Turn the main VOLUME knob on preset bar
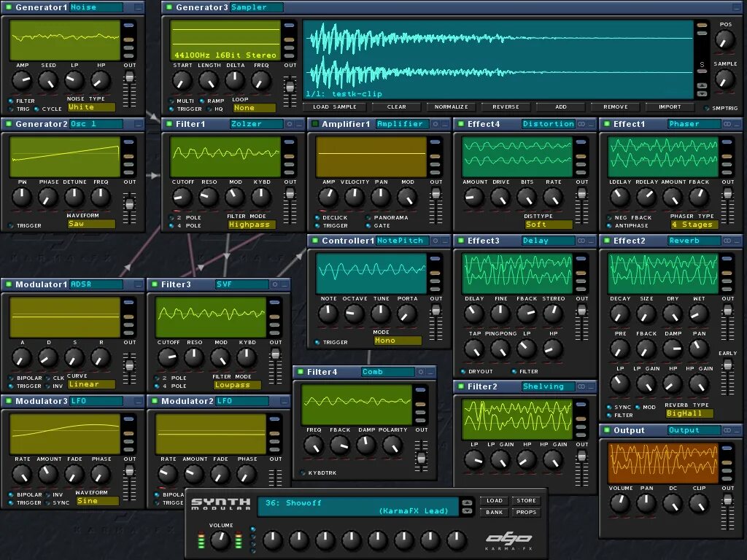 (x=220, y=540)
